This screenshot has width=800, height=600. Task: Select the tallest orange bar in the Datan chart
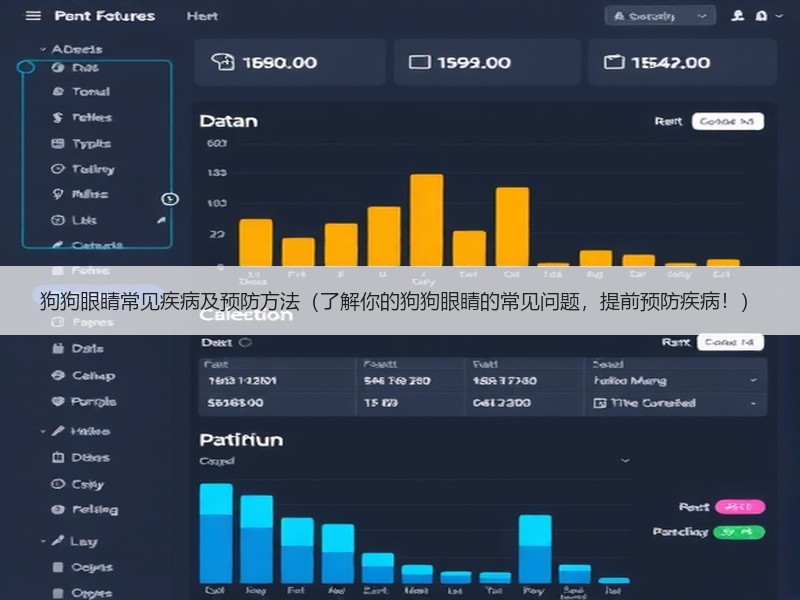[x=427, y=220]
